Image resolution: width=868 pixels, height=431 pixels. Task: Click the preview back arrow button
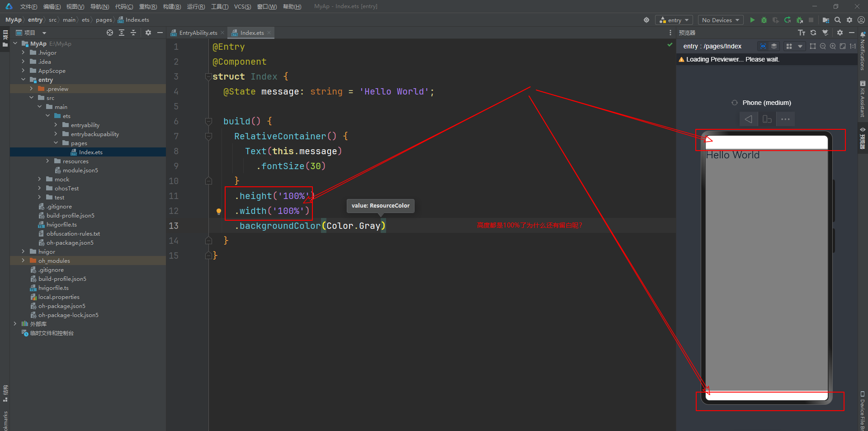pyautogui.click(x=749, y=119)
